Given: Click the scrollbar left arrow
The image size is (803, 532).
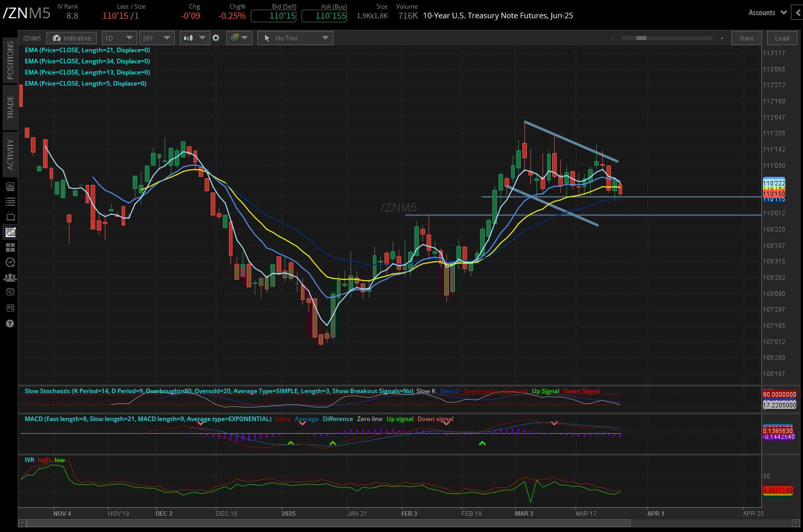Looking at the screenshot, I should pyautogui.click(x=22, y=522).
